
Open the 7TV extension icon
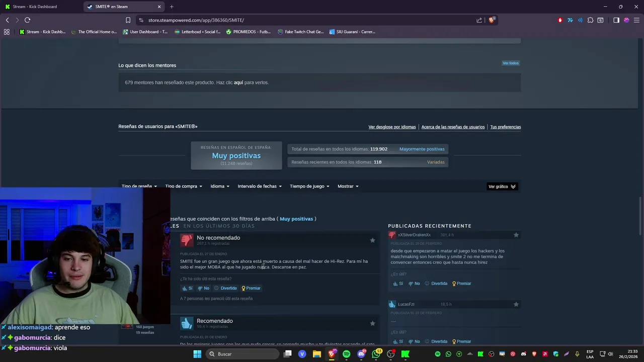570,20
